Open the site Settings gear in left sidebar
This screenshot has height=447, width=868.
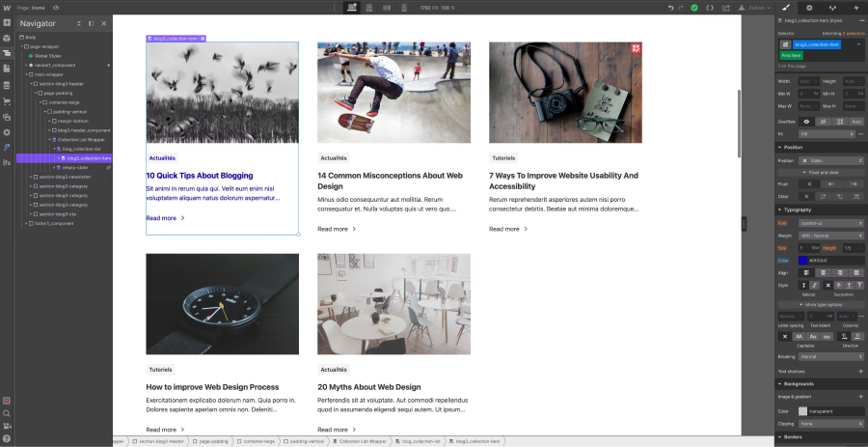click(7, 132)
